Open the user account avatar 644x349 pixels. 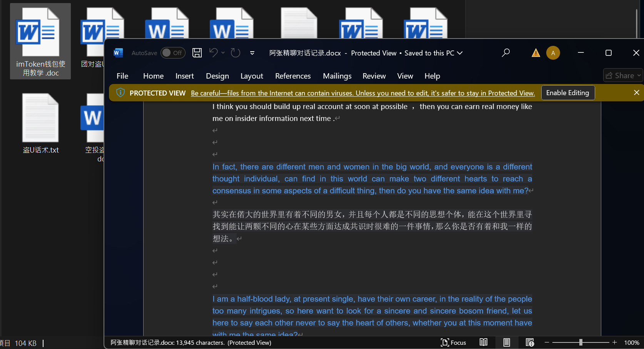553,53
